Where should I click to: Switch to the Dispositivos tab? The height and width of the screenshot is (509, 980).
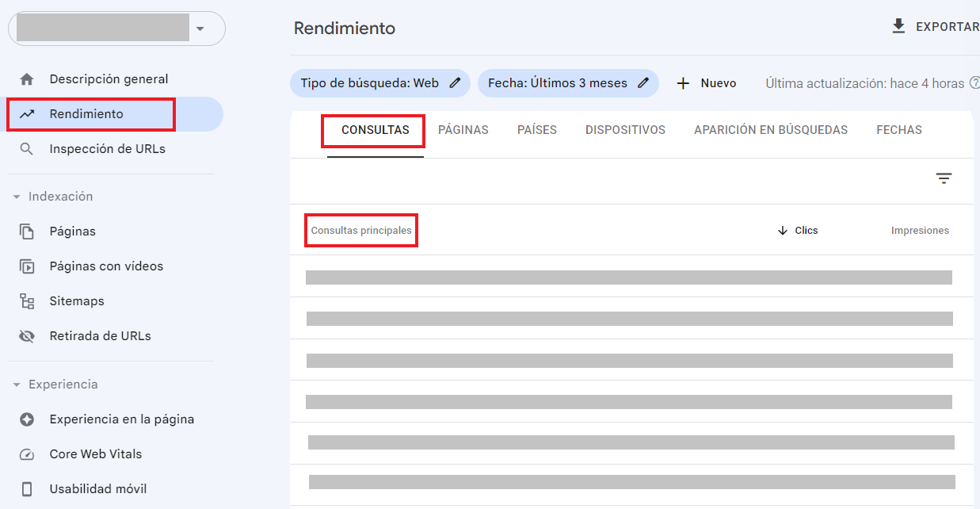tap(625, 130)
